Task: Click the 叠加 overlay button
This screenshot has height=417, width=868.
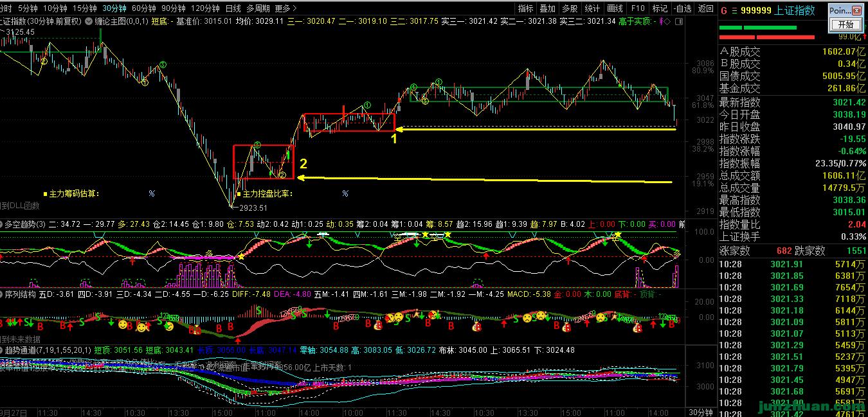Action: coord(547,8)
